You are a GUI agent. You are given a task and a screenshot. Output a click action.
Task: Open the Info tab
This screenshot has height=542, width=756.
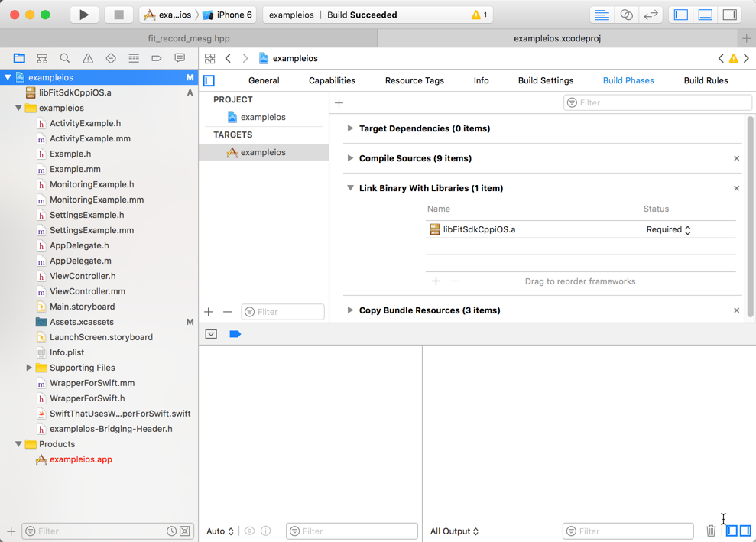[x=481, y=80]
